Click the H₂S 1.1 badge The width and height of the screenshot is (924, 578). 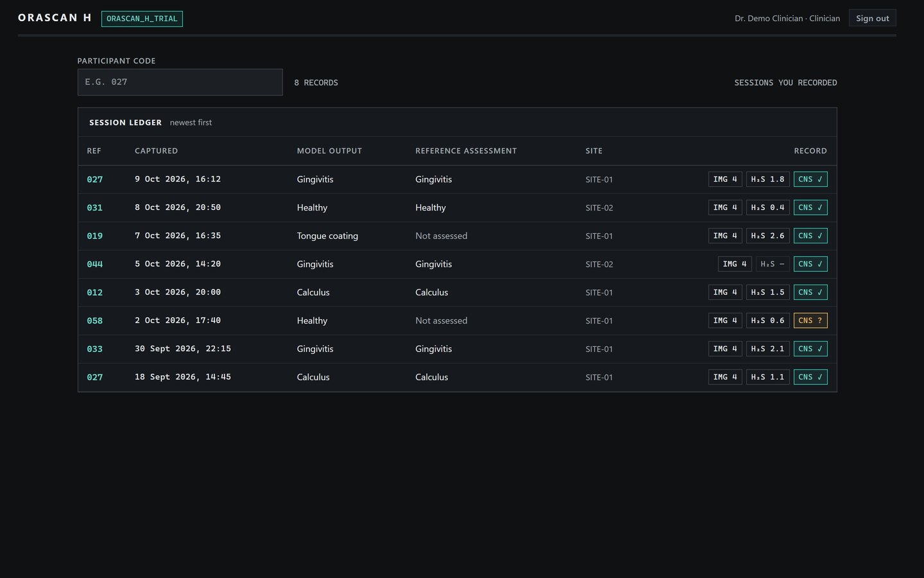coord(767,377)
